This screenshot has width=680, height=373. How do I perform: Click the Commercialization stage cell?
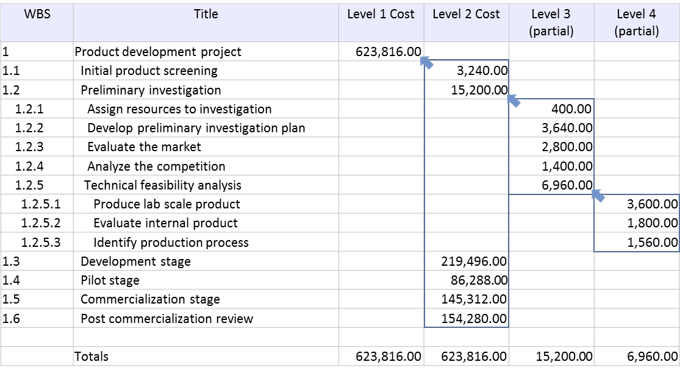pyautogui.click(x=206, y=300)
